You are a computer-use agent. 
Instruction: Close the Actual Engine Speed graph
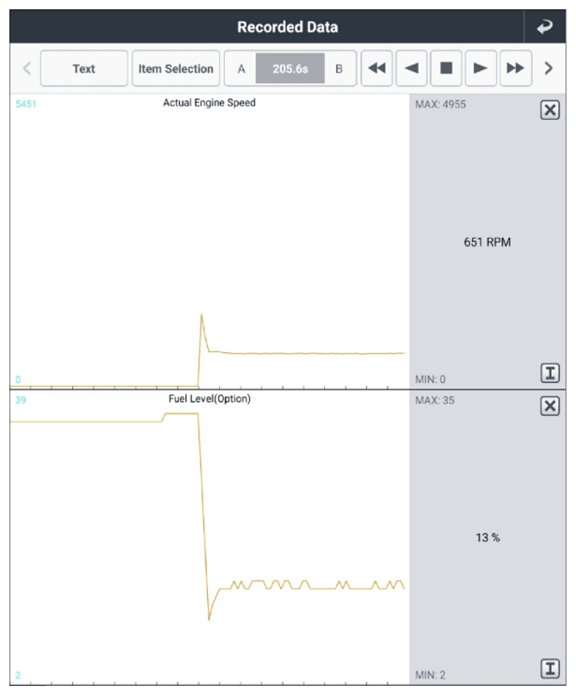(550, 110)
